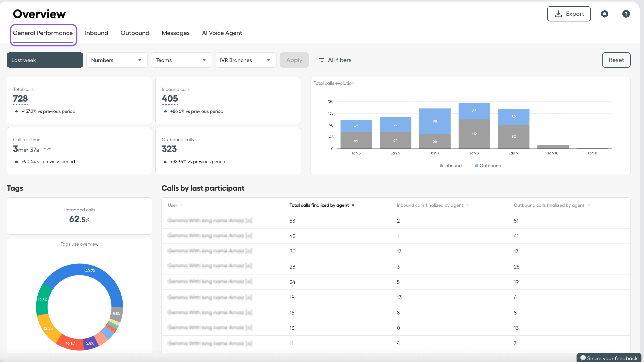Image resolution: width=644 pixels, height=362 pixels.
Task: Sort by Inbound calls finalized arrow
Action: (467, 205)
